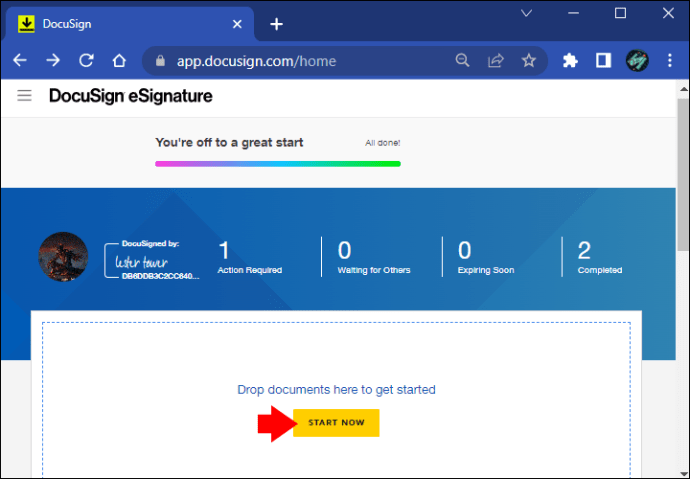Image resolution: width=690 pixels, height=479 pixels.
Task: Open the Waiting for Others count
Action: pos(374,258)
